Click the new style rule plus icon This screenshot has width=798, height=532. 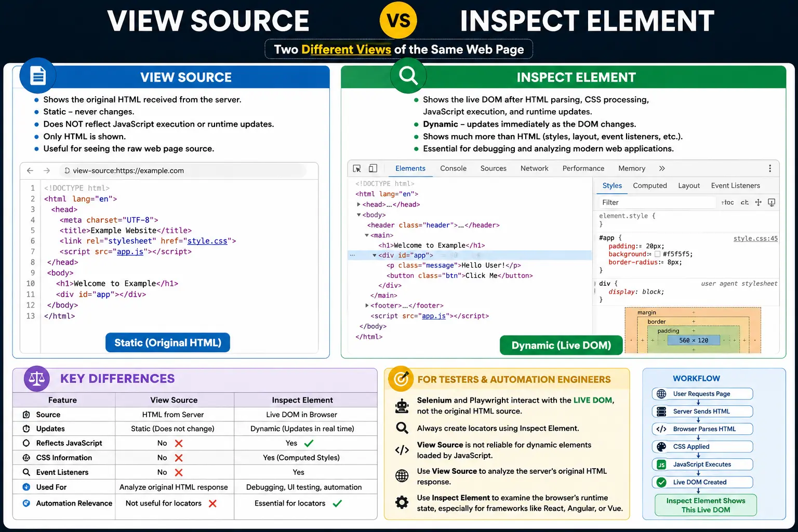click(x=759, y=203)
